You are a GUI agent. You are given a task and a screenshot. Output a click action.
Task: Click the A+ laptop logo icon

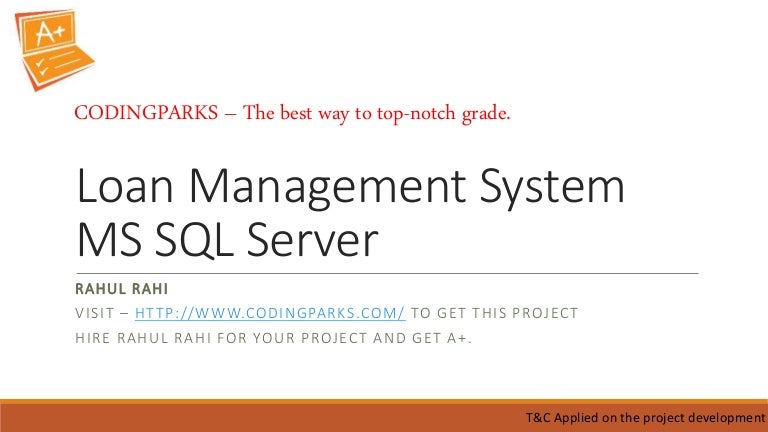(x=54, y=49)
